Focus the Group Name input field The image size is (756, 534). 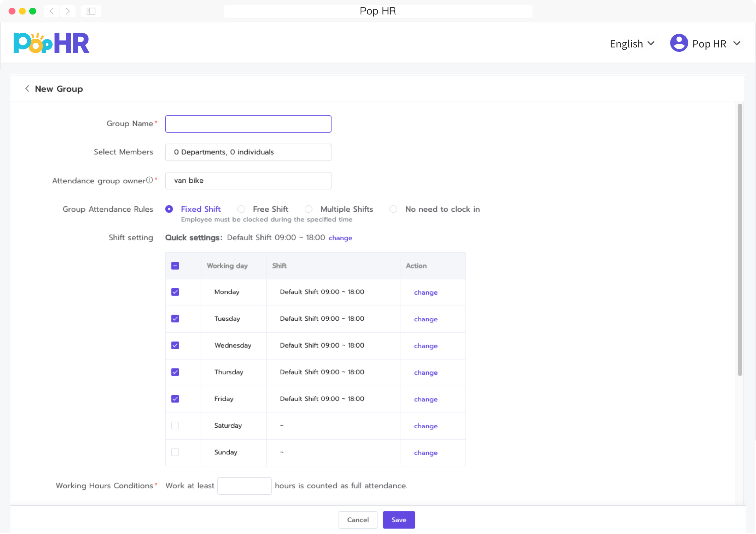point(248,124)
